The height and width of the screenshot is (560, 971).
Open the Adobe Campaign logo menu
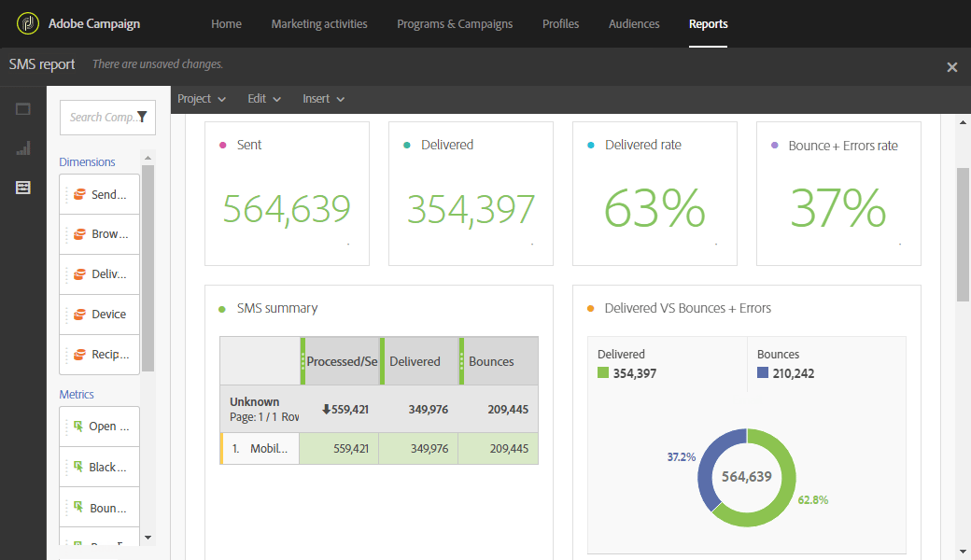tap(27, 22)
